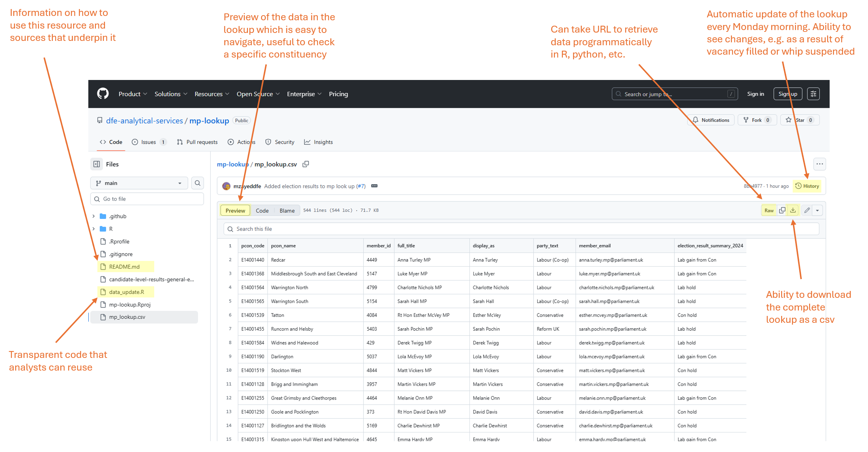This screenshot has width=868, height=452.
Task: Select mp_lookup.csv in the file tree
Action: point(144,317)
